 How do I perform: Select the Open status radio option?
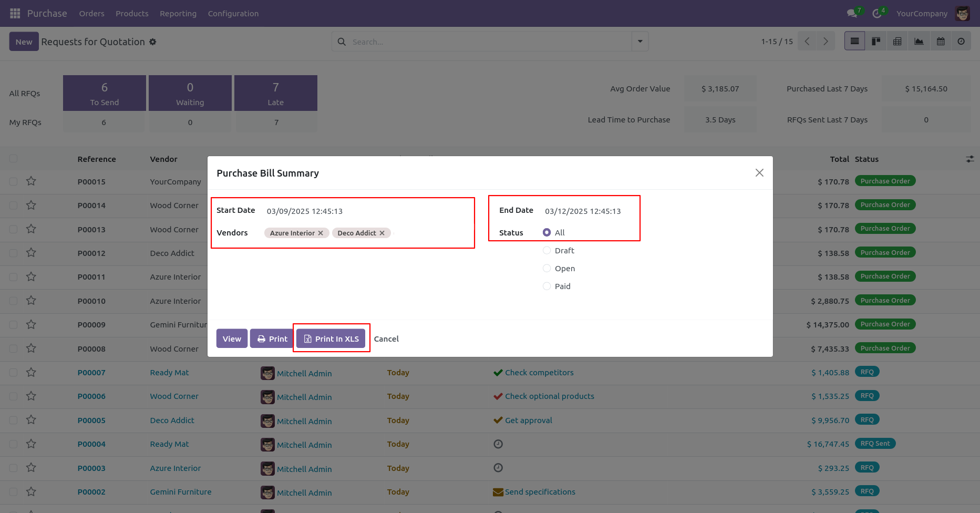pyautogui.click(x=546, y=268)
